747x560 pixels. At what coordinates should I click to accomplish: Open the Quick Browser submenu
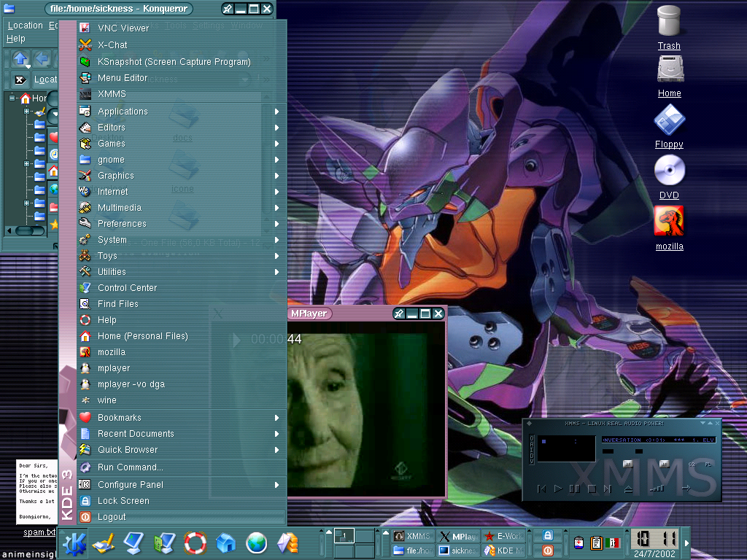click(x=181, y=449)
